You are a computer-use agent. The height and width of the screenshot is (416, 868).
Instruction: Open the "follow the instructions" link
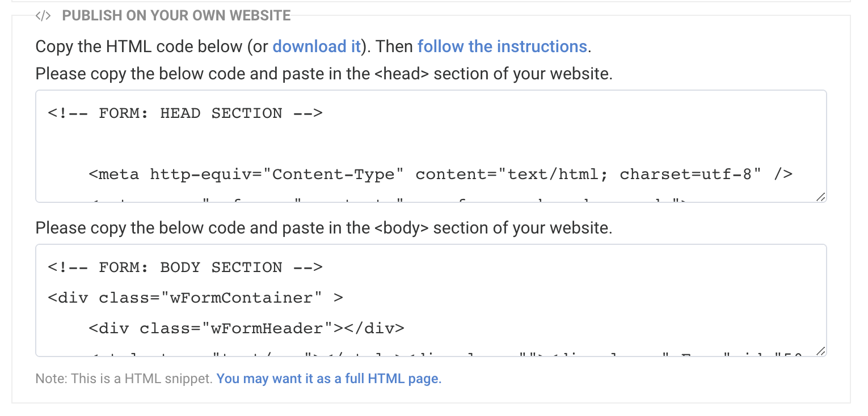point(502,46)
